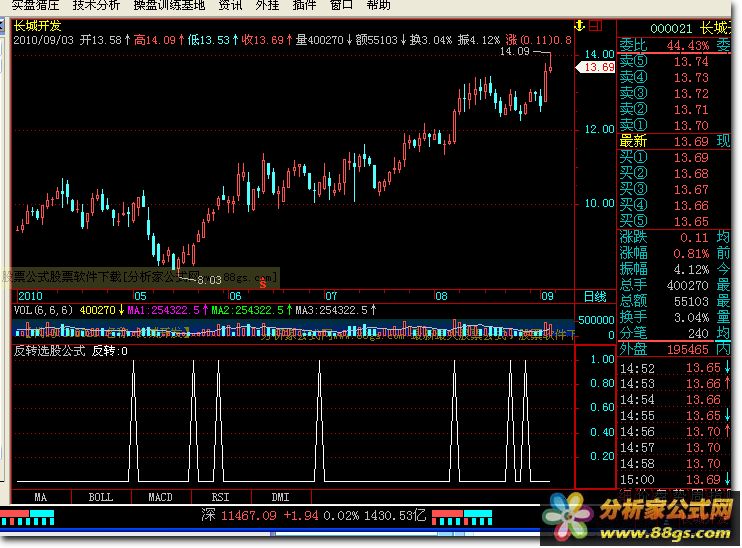Image resolution: width=742 pixels, height=548 pixels.
Task: Click the 买① bid row at 13.69
Action: point(674,158)
